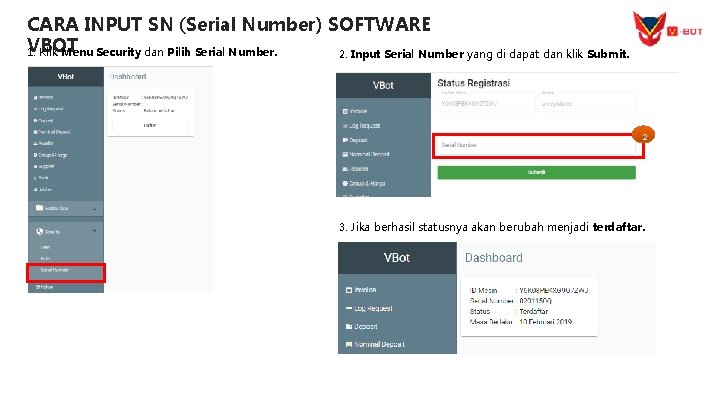Click the Status Registrasi heading
This screenshot has height=405, width=720.
click(473, 83)
